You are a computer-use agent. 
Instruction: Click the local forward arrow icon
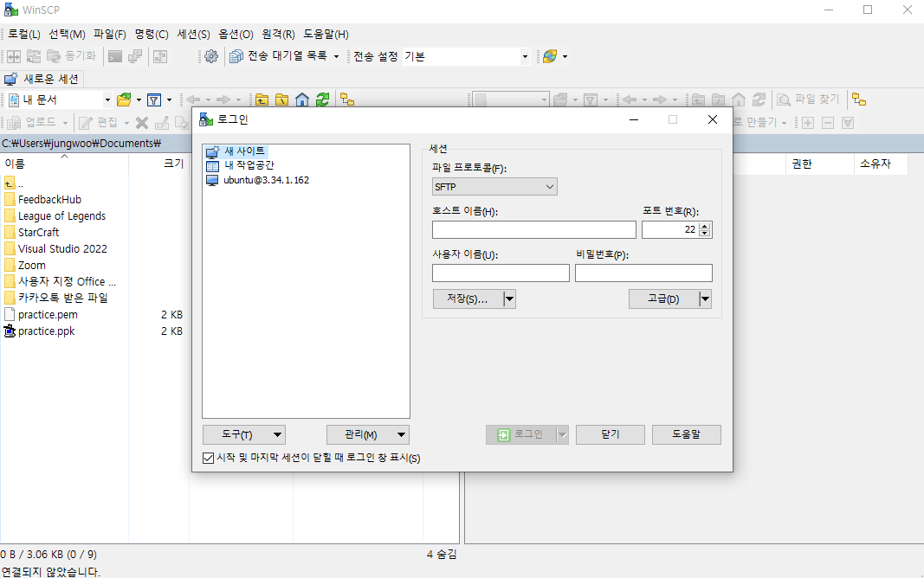(223, 100)
